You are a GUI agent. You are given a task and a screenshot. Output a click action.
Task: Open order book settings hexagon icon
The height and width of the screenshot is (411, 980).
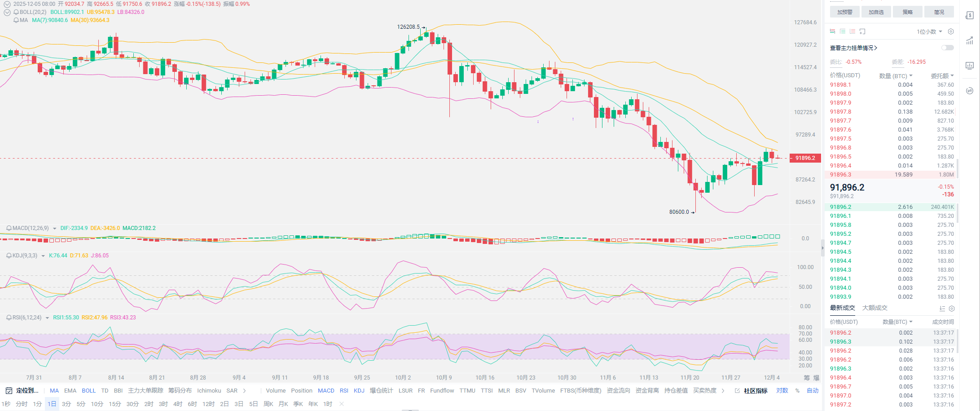pyautogui.click(x=950, y=31)
